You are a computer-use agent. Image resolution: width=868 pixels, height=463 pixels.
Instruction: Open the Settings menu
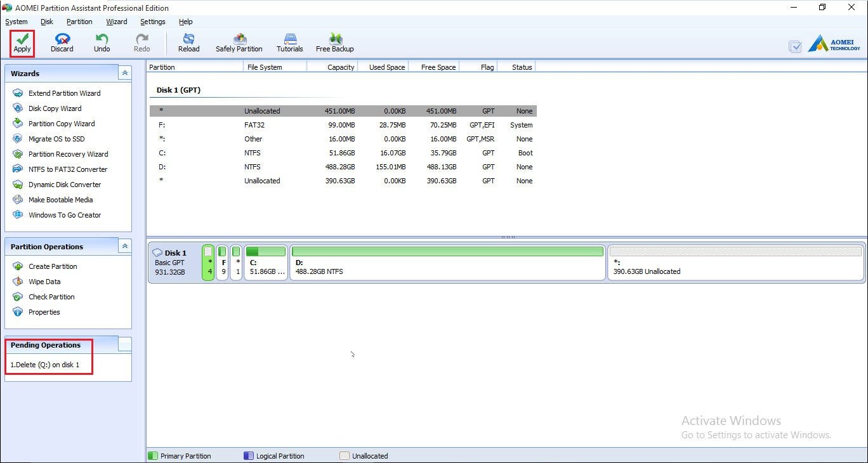153,22
